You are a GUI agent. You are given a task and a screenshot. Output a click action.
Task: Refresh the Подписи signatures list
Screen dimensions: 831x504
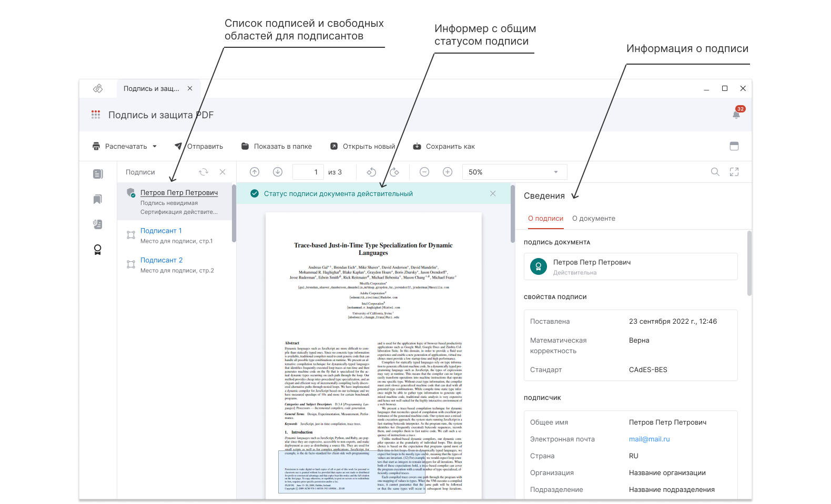point(204,172)
